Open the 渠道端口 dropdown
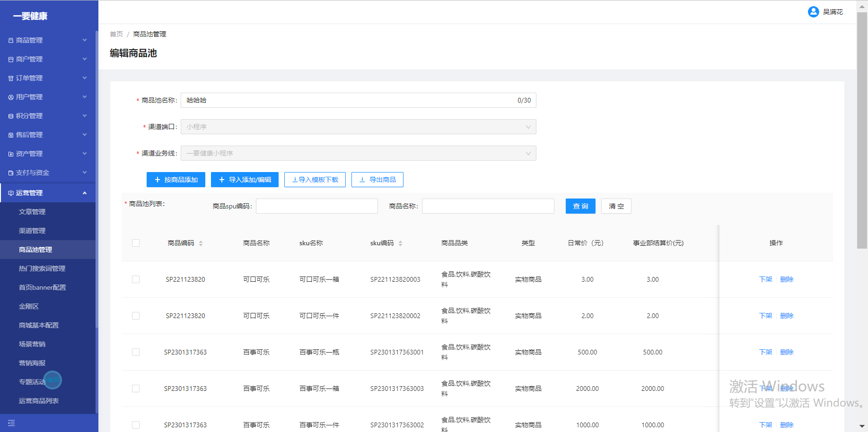 coord(359,127)
